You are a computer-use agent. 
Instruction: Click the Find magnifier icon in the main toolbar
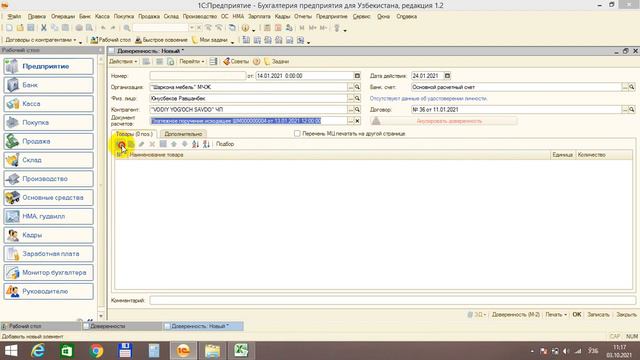pos(127,28)
